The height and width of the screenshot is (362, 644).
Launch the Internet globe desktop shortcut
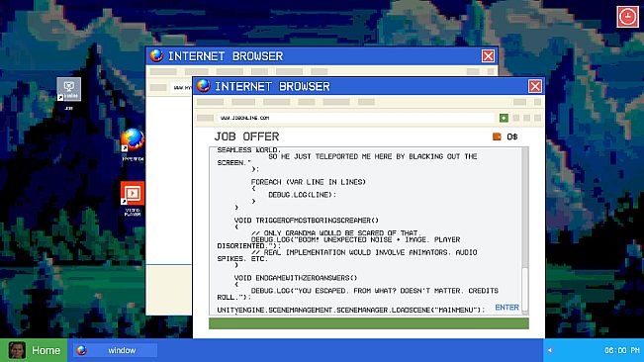coord(133,140)
